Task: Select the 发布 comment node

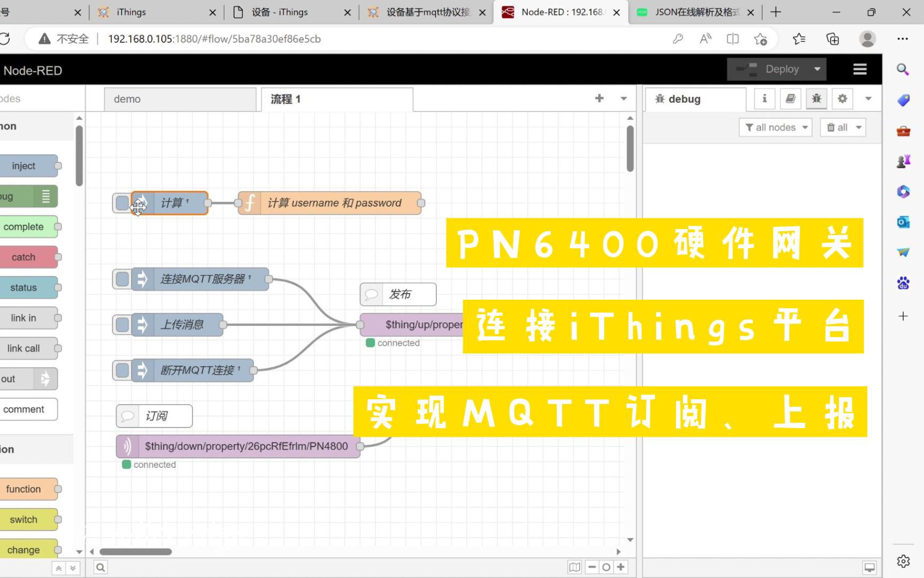Action: (398, 294)
